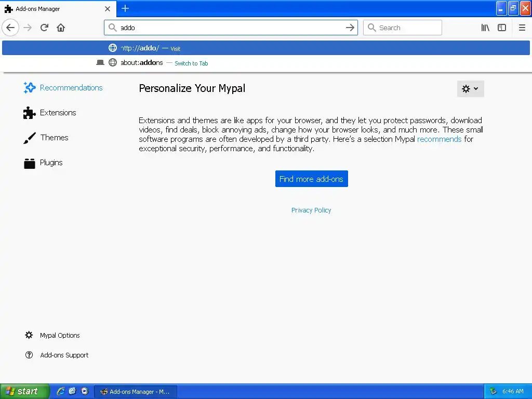Screen dimensions: 532x399
Task: Open the hamburger application menu
Action: tap(522, 28)
